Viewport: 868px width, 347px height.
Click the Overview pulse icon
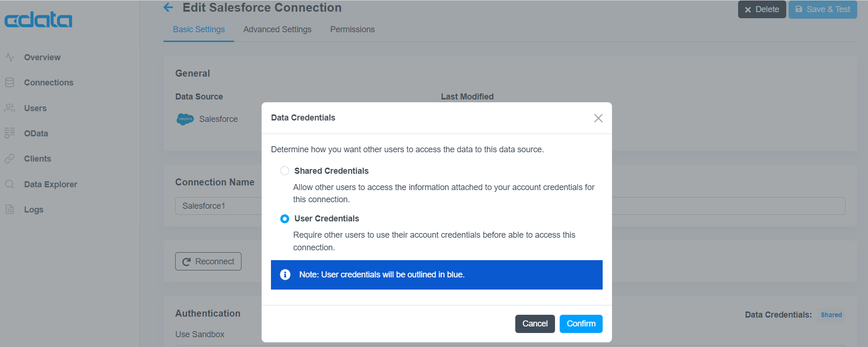(x=10, y=57)
